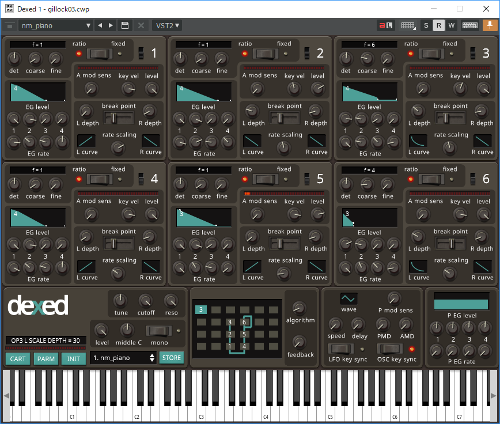The image size is (500, 424).
Task: Click the global level knob
Action: (x=101, y=330)
